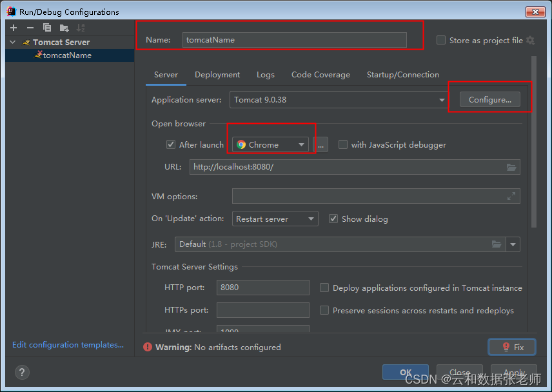Copy configuration using the duplicate icon

(47, 28)
